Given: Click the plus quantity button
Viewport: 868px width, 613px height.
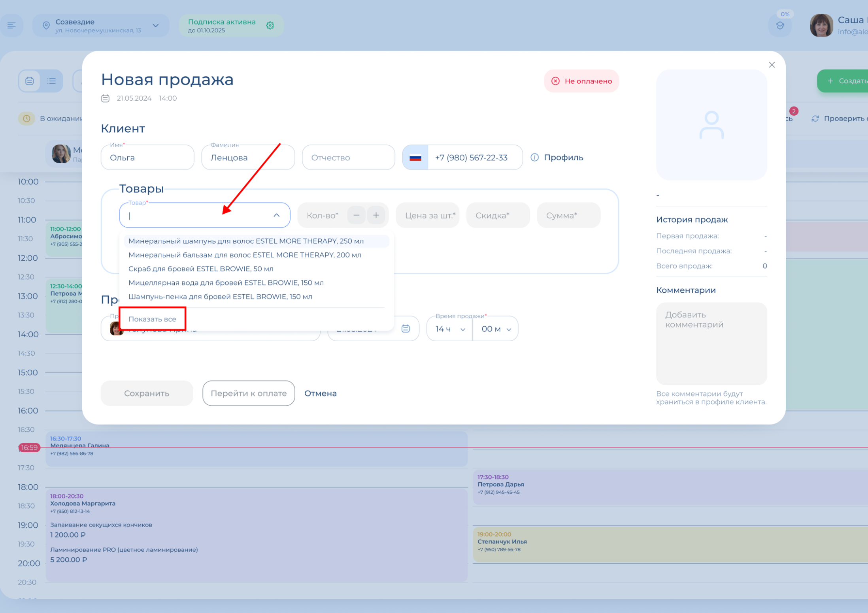Looking at the screenshot, I should pyautogui.click(x=376, y=215).
